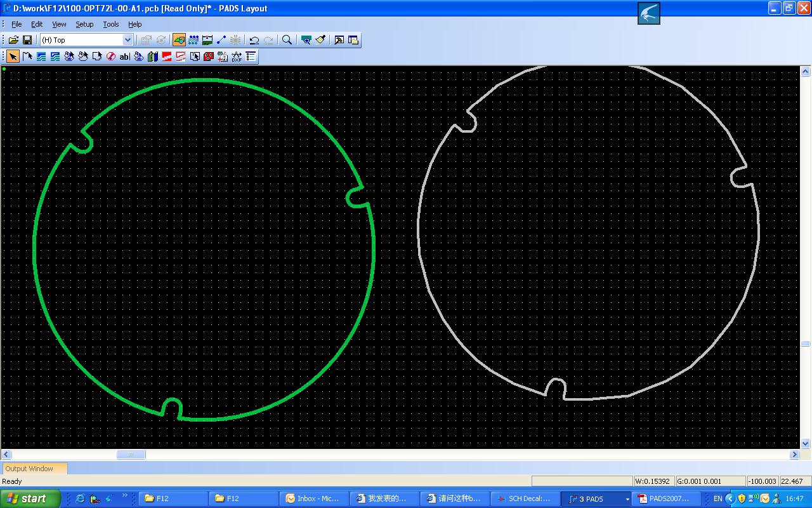This screenshot has height=508, width=812.
Task: Open the Help menu
Action: point(135,24)
